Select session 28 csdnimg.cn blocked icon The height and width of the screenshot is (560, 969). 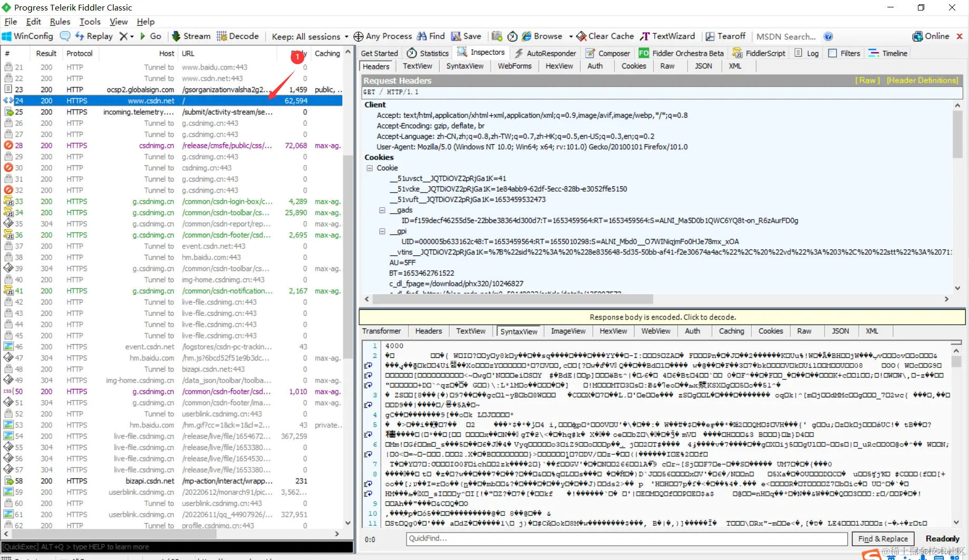click(x=8, y=145)
